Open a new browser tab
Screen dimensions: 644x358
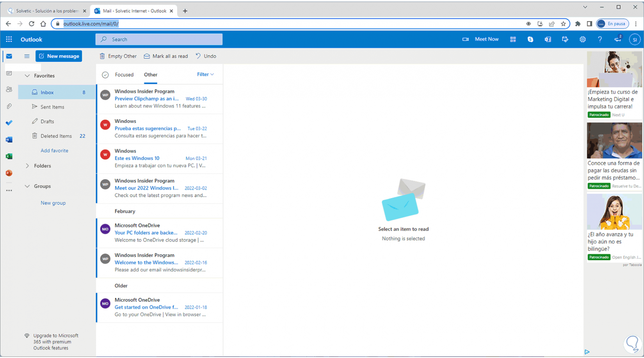(185, 11)
